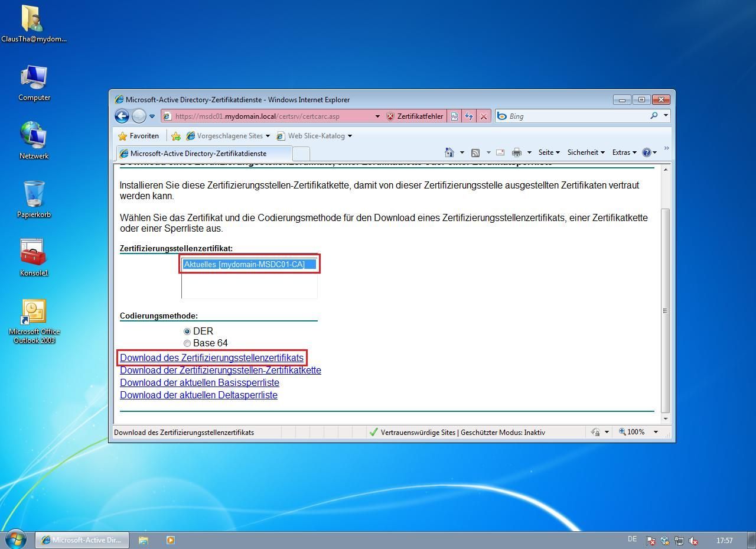Open Windows Media Player from taskbar

[171, 540]
